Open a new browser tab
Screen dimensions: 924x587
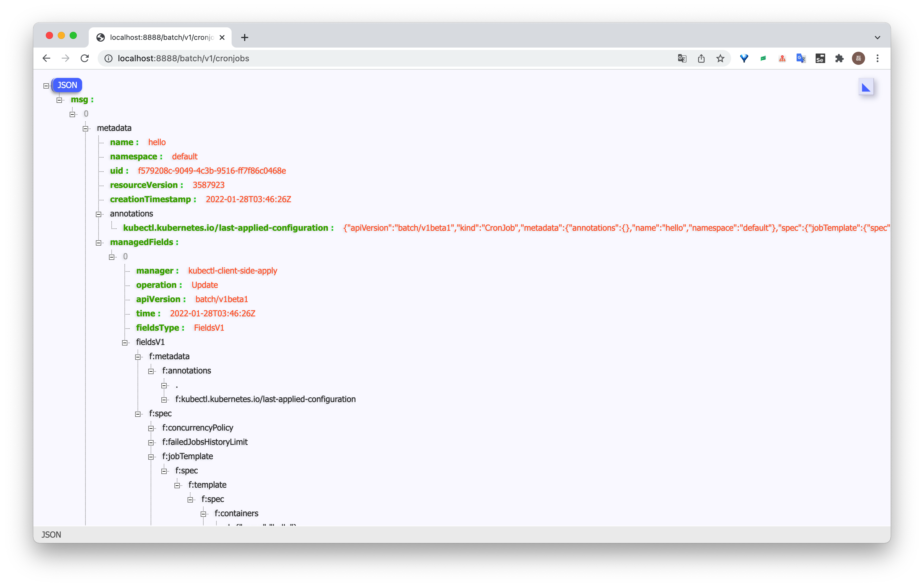tap(244, 37)
